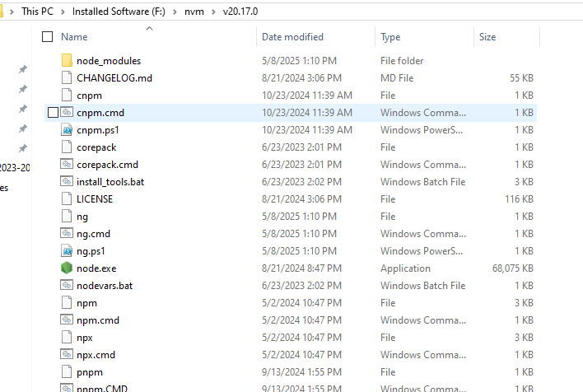This screenshot has width=583, height=392.
Task: Expand the chevron after Installed Software (F:)
Action: click(175, 12)
